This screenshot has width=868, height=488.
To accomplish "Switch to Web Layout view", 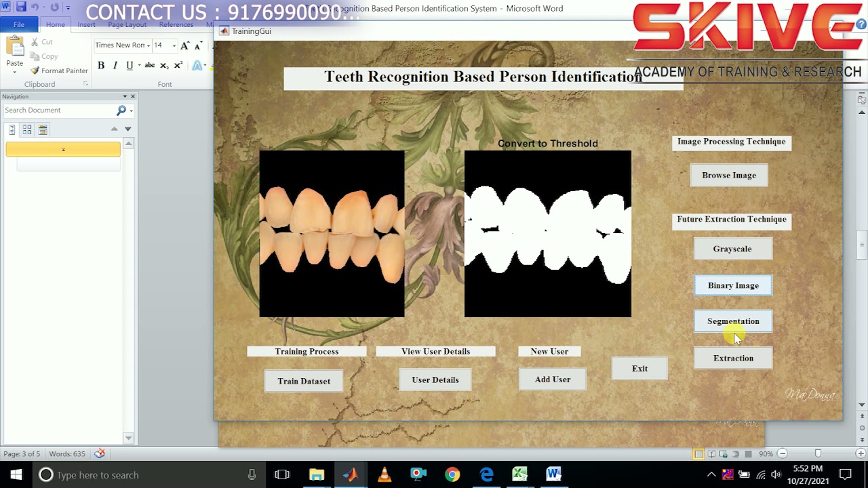I will pyautogui.click(x=723, y=453).
